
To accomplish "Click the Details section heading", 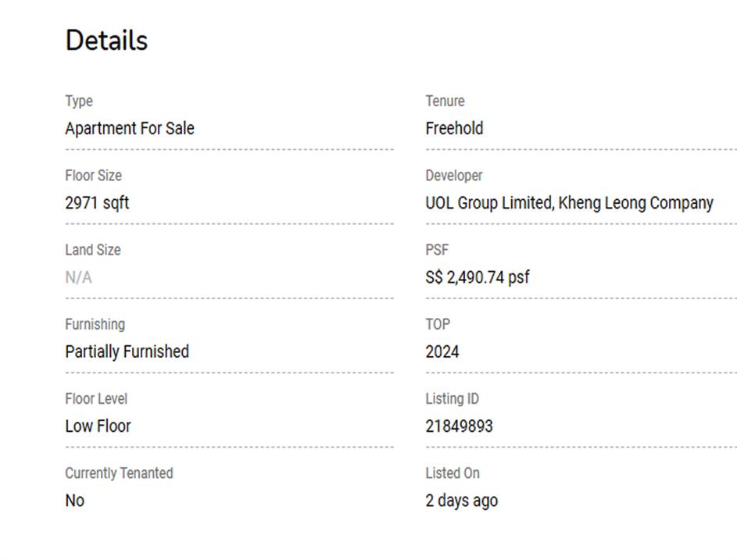I will 106,41.
